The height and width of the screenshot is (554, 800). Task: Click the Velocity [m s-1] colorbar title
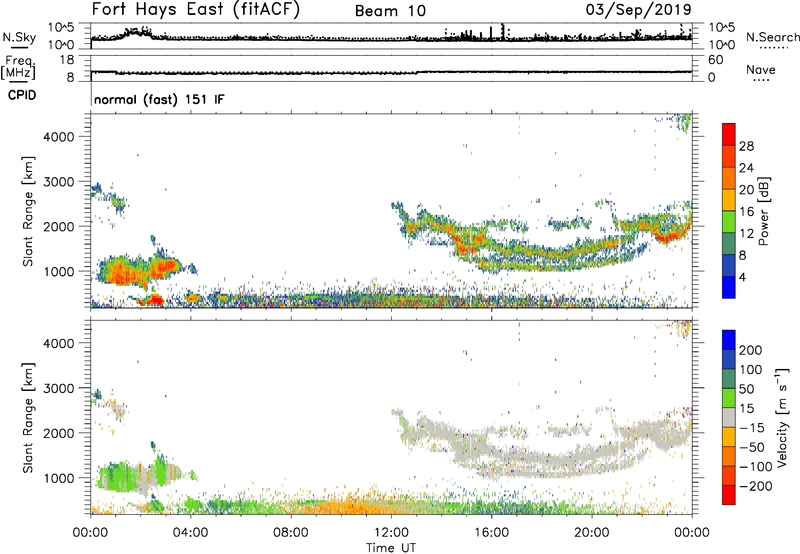782,417
